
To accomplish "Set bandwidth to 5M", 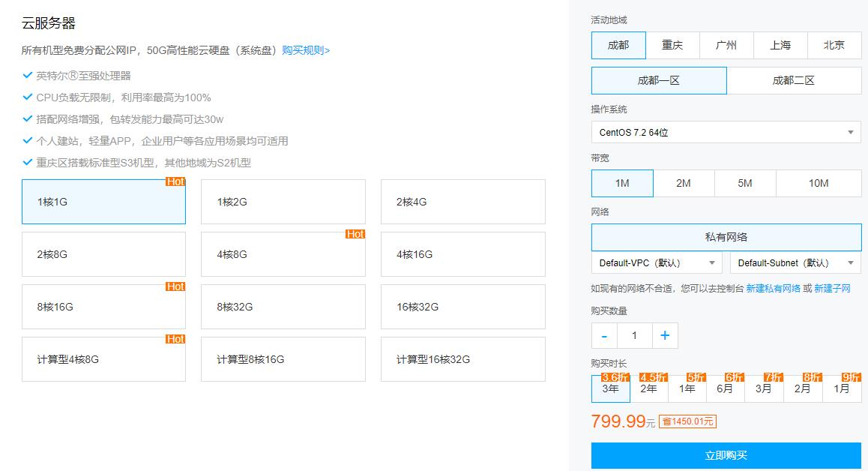I will pos(745,184).
